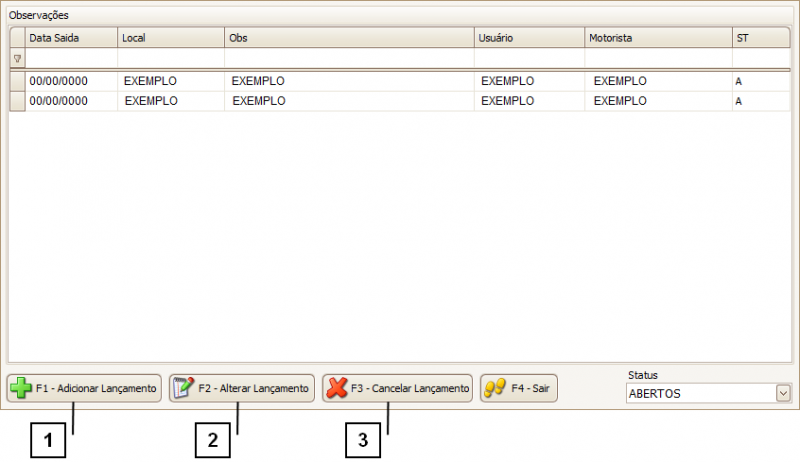Viewport: 800px width, 462px height.
Task: Click the ST column header
Action: click(760, 38)
